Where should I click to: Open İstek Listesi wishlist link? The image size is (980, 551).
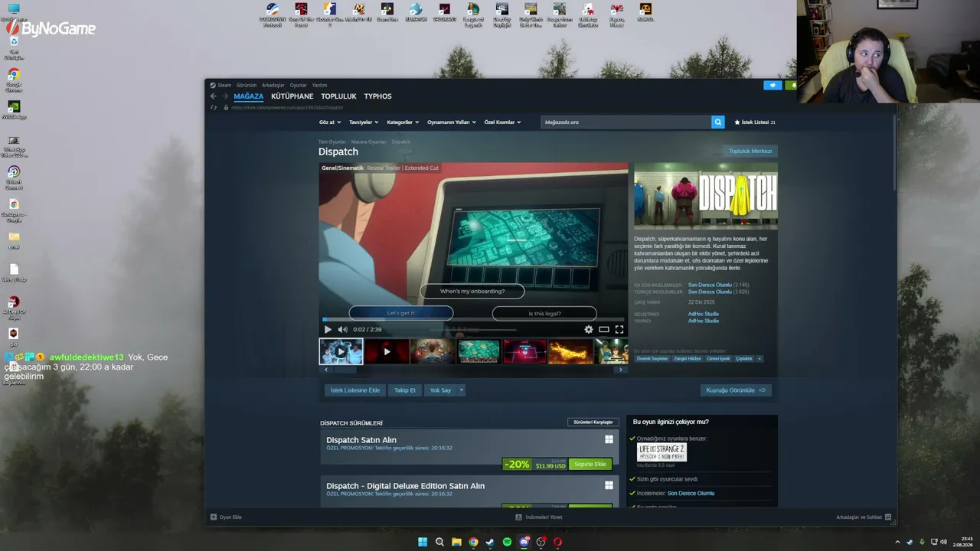pos(755,122)
